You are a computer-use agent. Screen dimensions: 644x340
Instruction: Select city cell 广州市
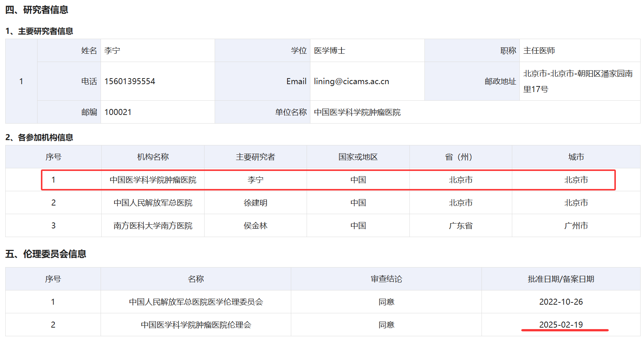(x=576, y=225)
